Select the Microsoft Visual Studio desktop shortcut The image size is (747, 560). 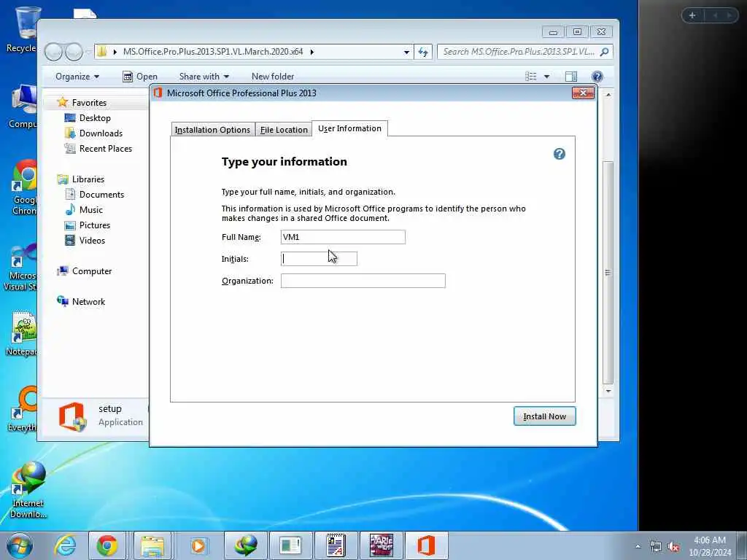[x=21, y=267]
